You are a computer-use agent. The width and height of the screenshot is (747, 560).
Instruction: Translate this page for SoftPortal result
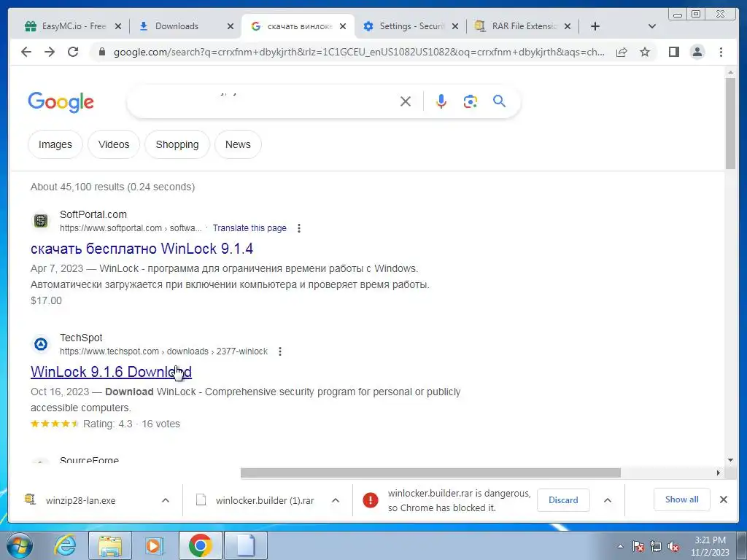pyautogui.click(x=249, y=228)
